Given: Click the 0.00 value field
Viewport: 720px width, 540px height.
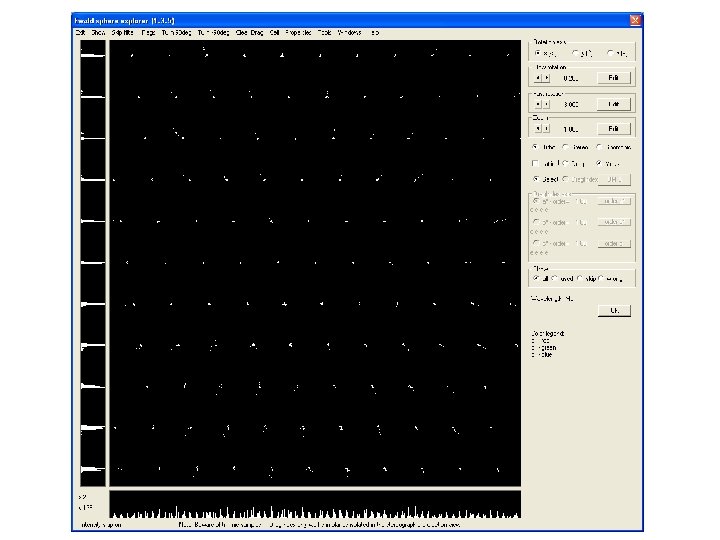Looking at the screenshot, I should click(x=571, y=79).
